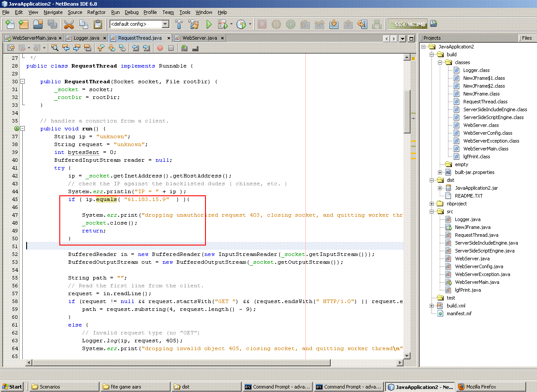
Task: Expand the nbproject folder in tree
Action: pos(432,204)
